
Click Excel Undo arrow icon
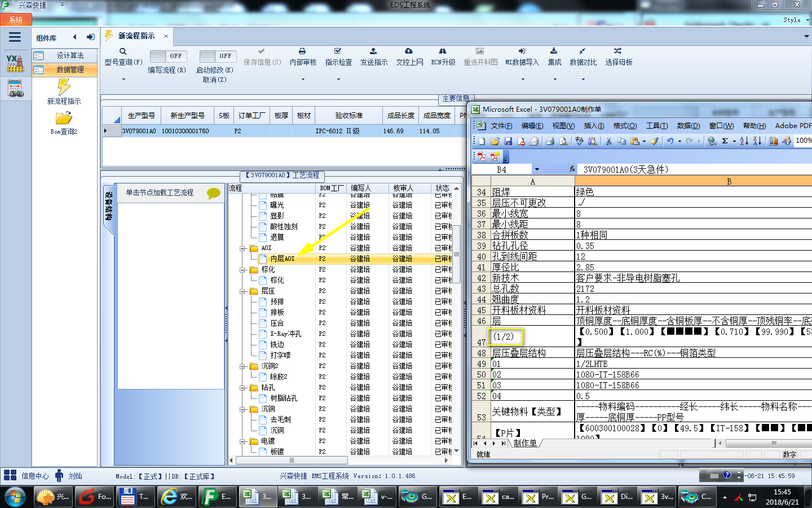670,141
